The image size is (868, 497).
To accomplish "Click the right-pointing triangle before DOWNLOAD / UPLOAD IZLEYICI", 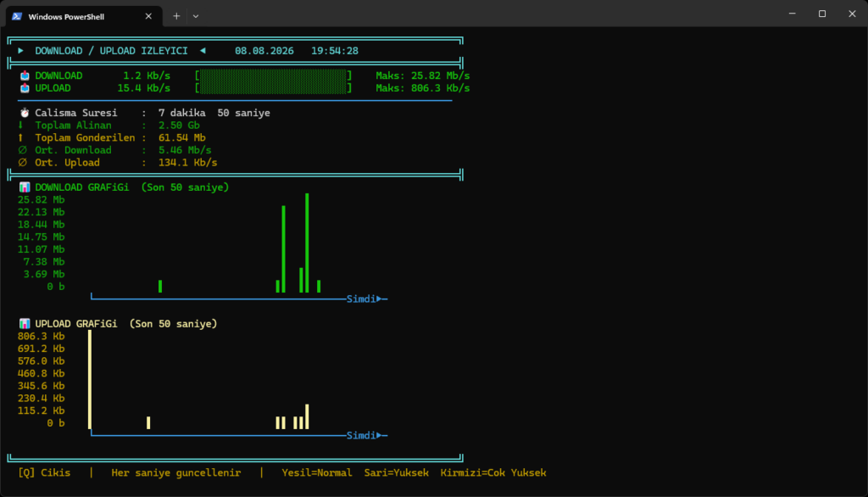I will (x=20, y=50).
